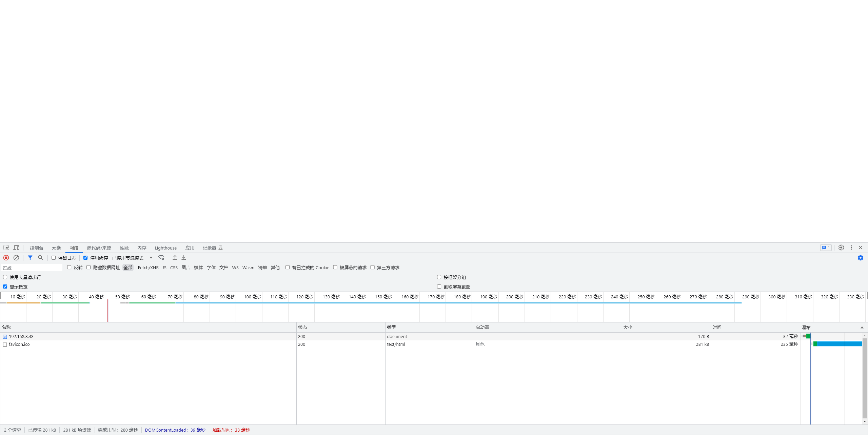
Task: Switch to the 控制台 tab
Action: [36, 248]
